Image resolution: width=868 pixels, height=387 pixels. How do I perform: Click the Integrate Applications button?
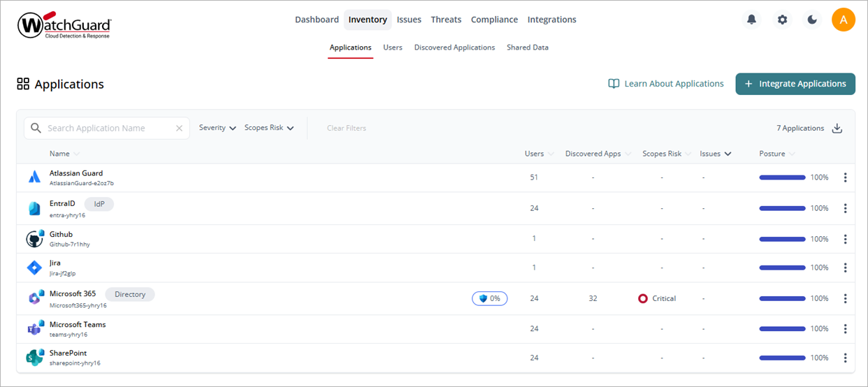[x=795, y=84]
